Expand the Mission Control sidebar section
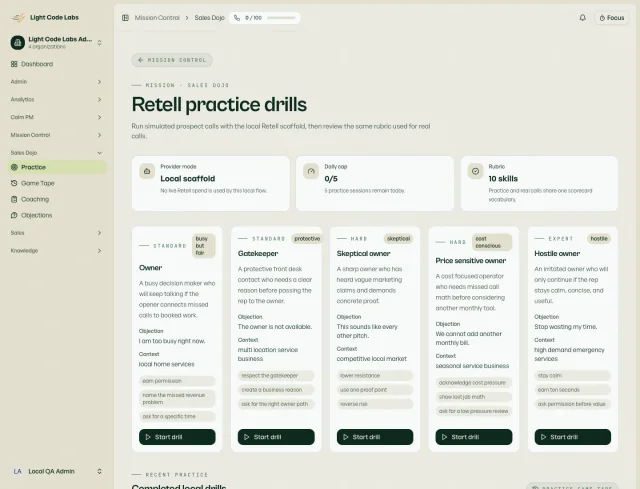640x489 pixels. [x=56, y=135]
